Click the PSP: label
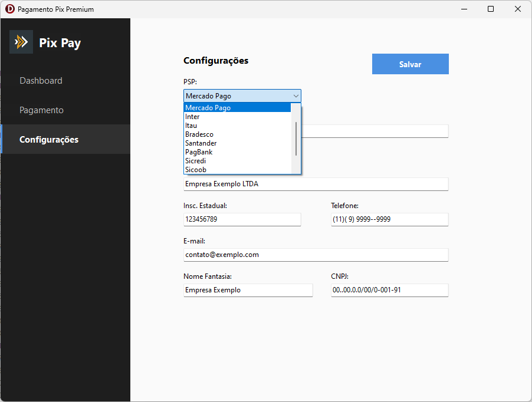The width and height of the screenshot is (532, 402). (190, 82)
